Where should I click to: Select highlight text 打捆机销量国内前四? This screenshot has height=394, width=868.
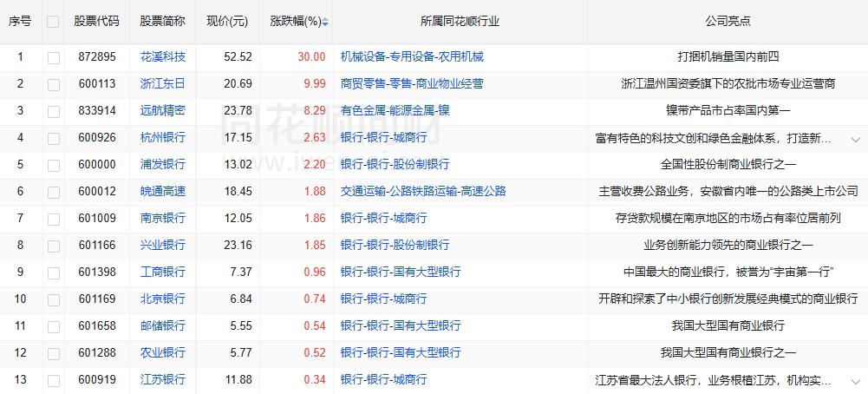[x=728, y=56]
